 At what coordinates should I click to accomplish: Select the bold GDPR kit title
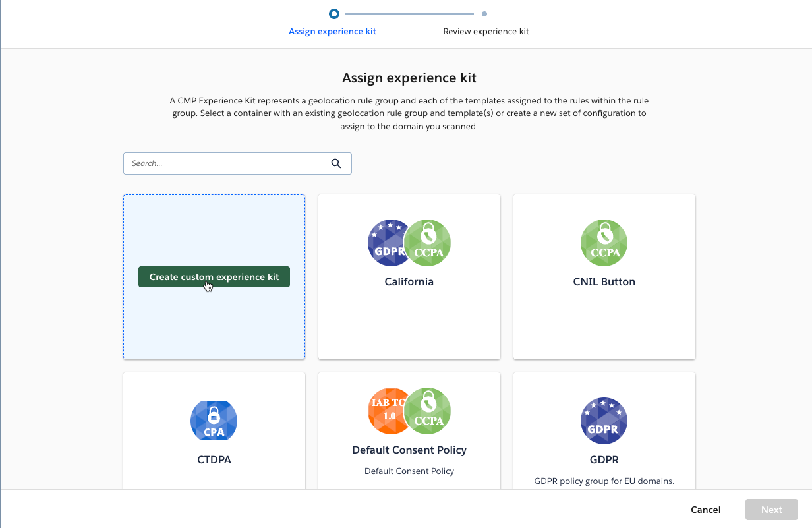click(604, 459)
